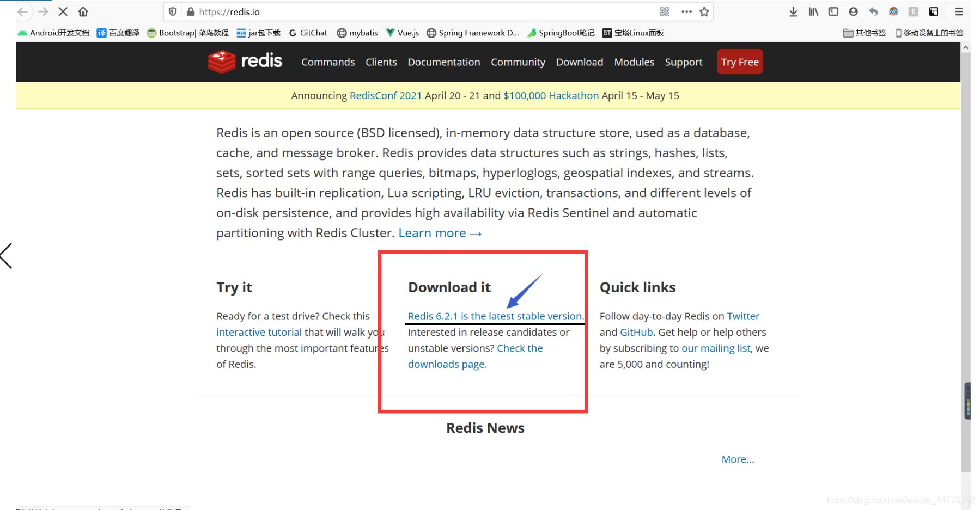
Task: Open Documentation nav item
Action: pyautogui.click(x=444, y=62)
